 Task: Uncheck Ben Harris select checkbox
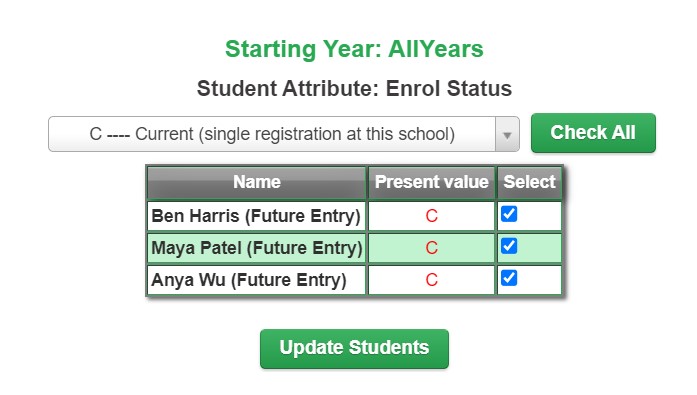pyautogui.click(x=509, y=214)
